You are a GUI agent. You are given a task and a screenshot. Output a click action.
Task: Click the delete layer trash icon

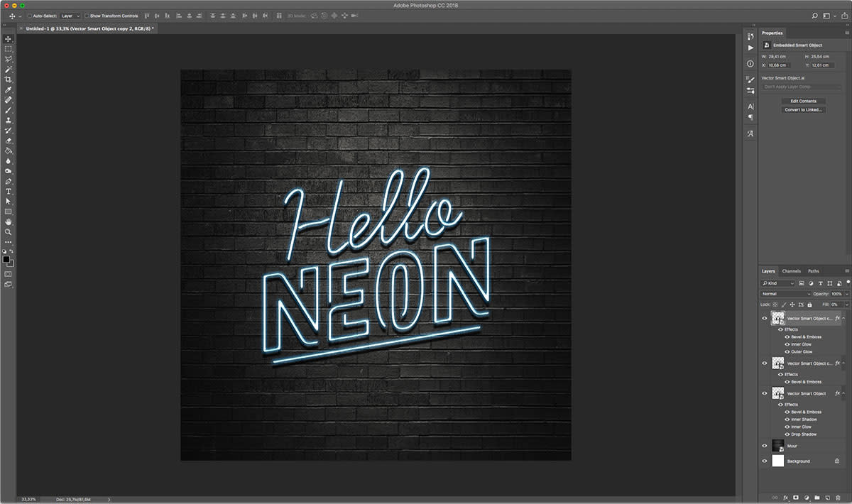[x=838, y=498]
